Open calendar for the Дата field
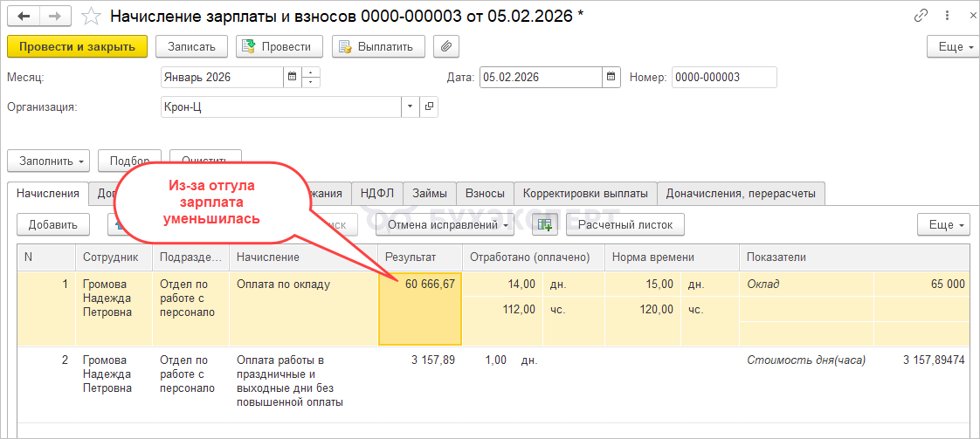The width and height of the screenshot is (980, 439). [x=612, y=78]
